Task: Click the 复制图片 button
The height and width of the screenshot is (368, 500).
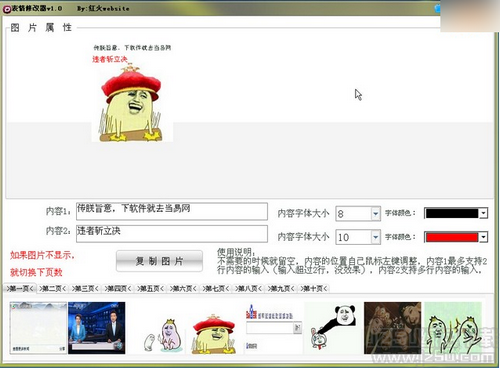Action: (x=159, y=261)
